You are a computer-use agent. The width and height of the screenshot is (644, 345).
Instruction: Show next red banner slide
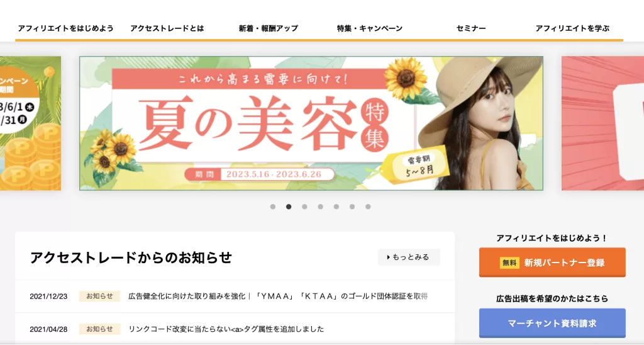coord(602,123)
